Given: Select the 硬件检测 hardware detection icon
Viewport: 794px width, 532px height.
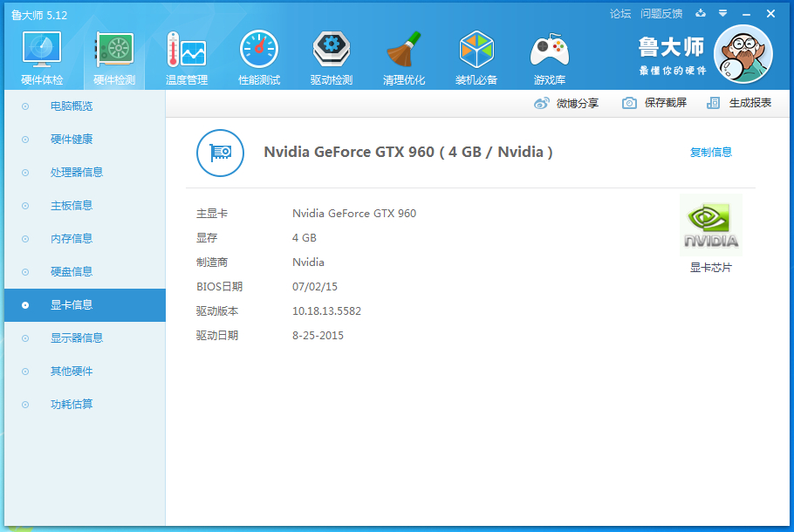Looking at the screenshot, I should pyautogui.click(x=114, y=49).
